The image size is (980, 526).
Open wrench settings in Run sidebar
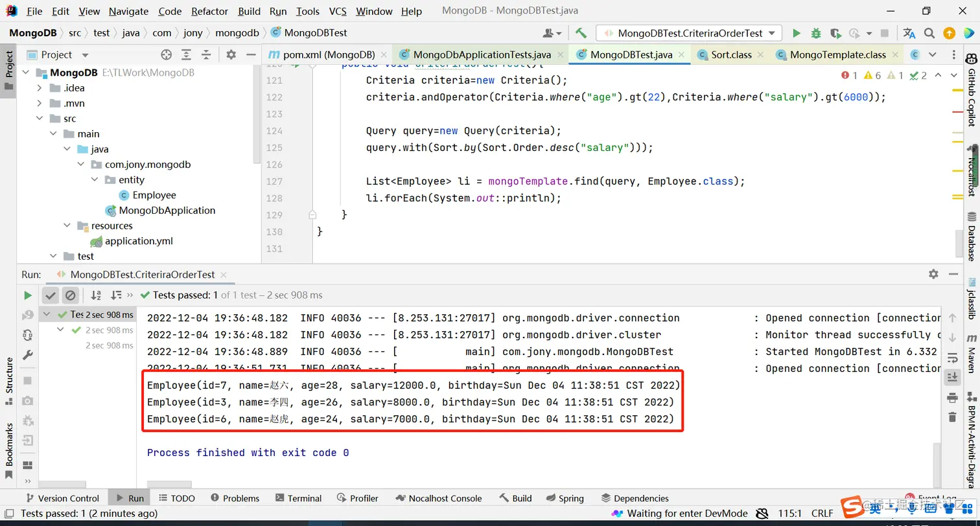(x=27, y=355)
